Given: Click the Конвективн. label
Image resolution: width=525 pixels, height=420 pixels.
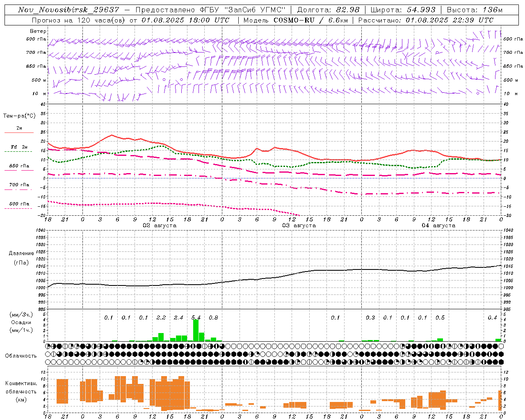Looking at the screenshot, I should click(21, 383).
